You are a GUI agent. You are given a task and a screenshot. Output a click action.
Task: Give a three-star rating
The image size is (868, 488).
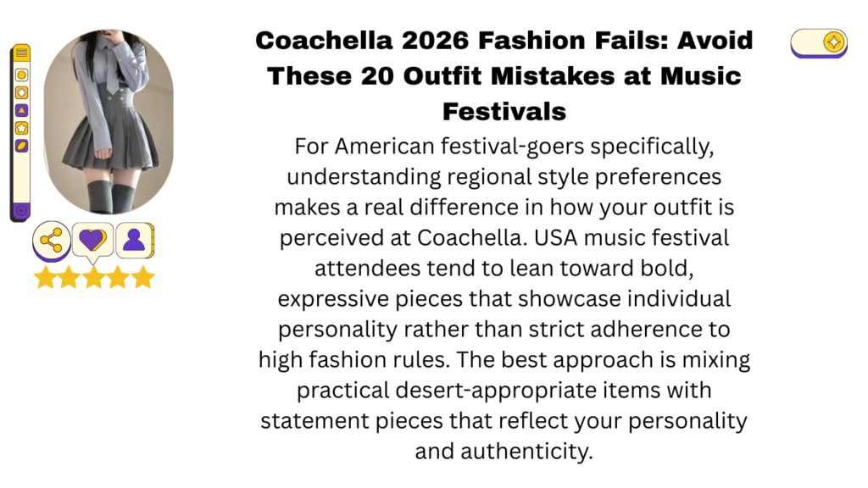pos(93,277)
